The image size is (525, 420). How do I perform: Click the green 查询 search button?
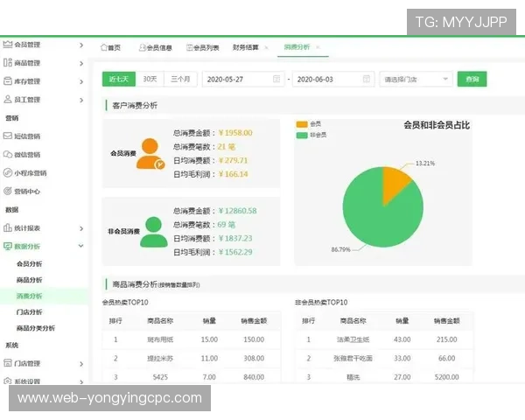pyautogui.click(x=472, y=79)
